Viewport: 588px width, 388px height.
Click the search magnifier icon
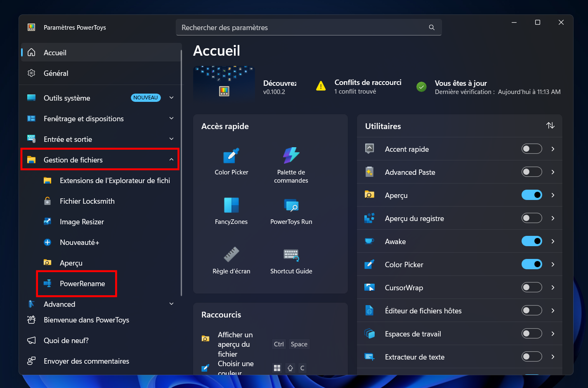tap(432, 28)
